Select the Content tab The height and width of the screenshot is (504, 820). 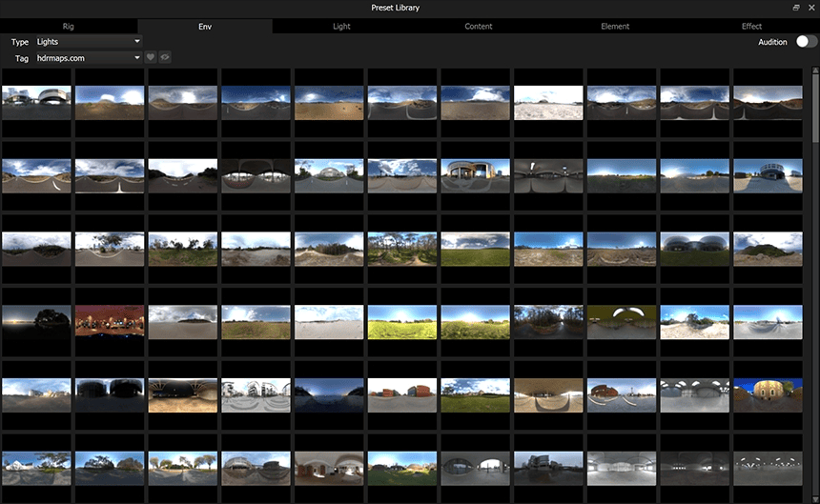(x=478, y=26)
